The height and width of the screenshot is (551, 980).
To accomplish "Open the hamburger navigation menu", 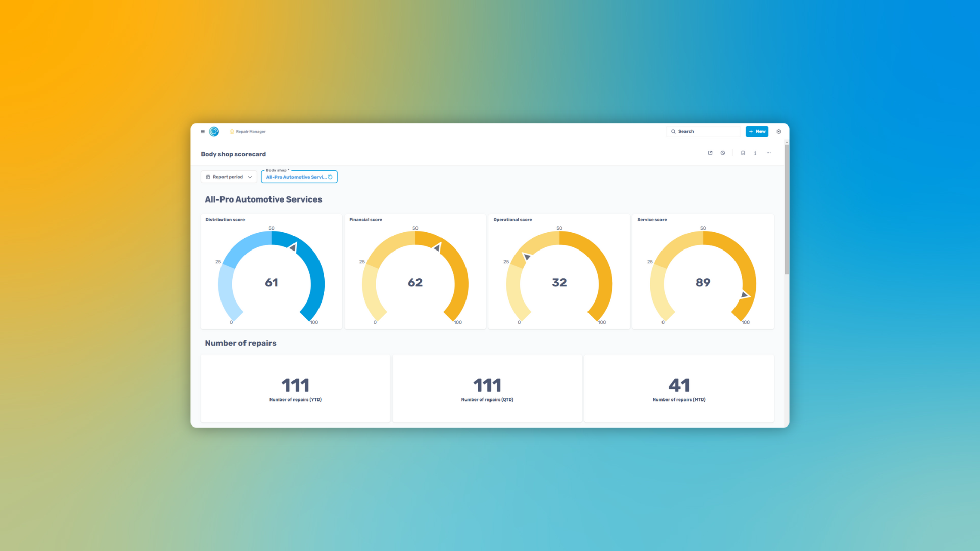I will point(203,132).
